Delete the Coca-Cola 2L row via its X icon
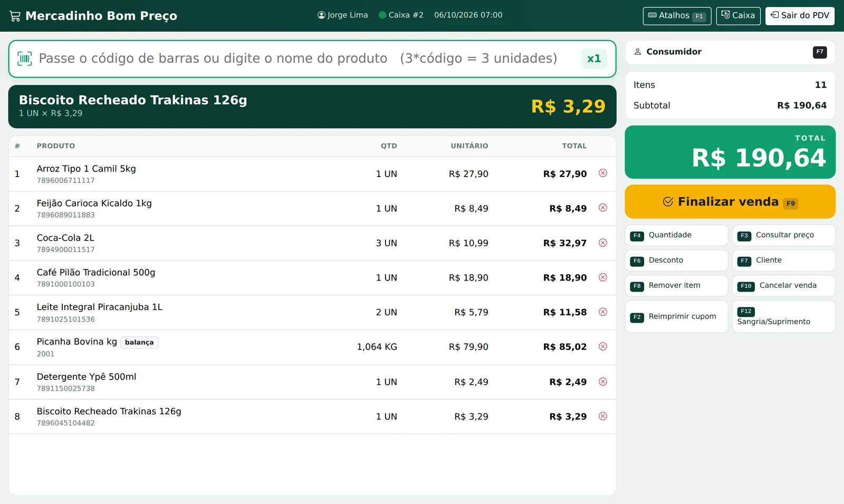 603,243
